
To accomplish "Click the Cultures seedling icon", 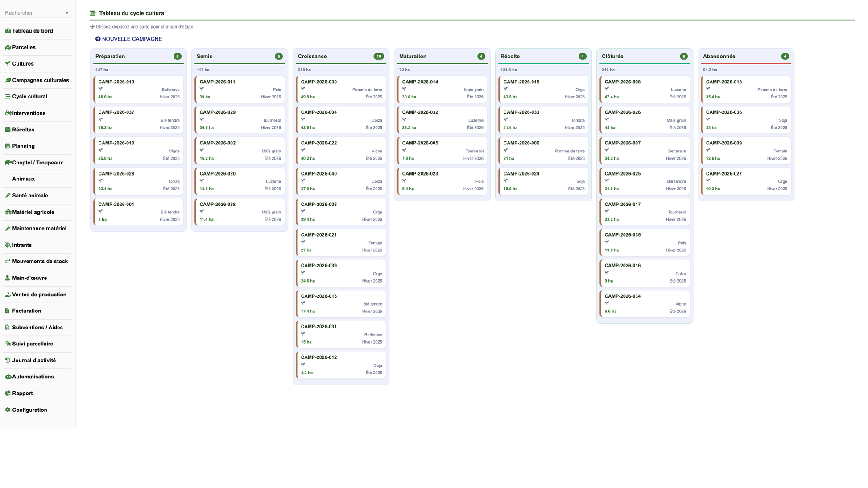I will [8, 64].
